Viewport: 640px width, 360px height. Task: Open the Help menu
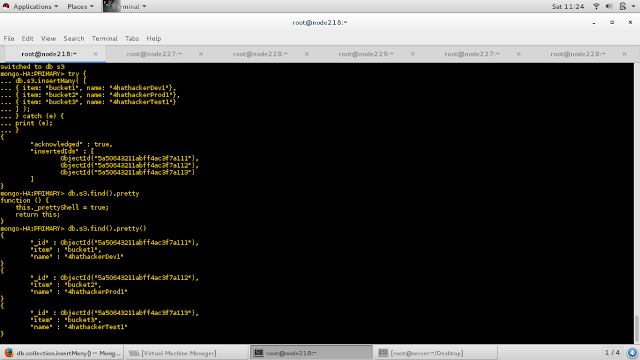point(154,38)
